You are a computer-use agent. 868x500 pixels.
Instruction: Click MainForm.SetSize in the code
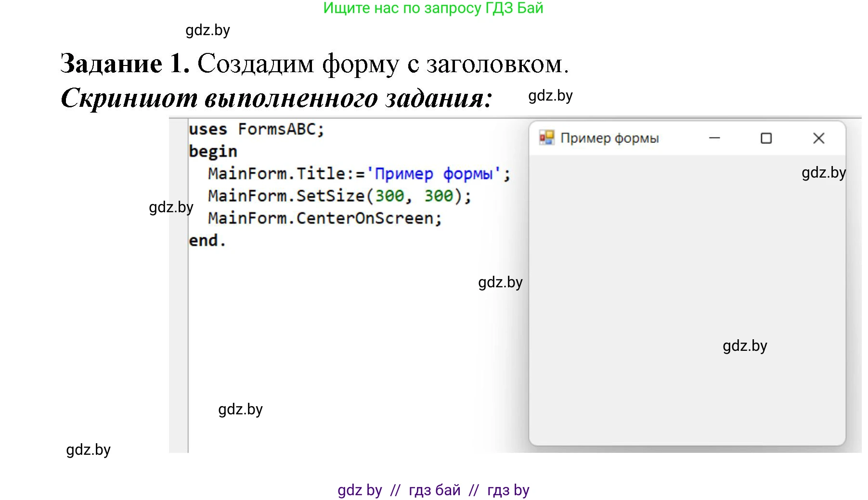tap(286, 196)
